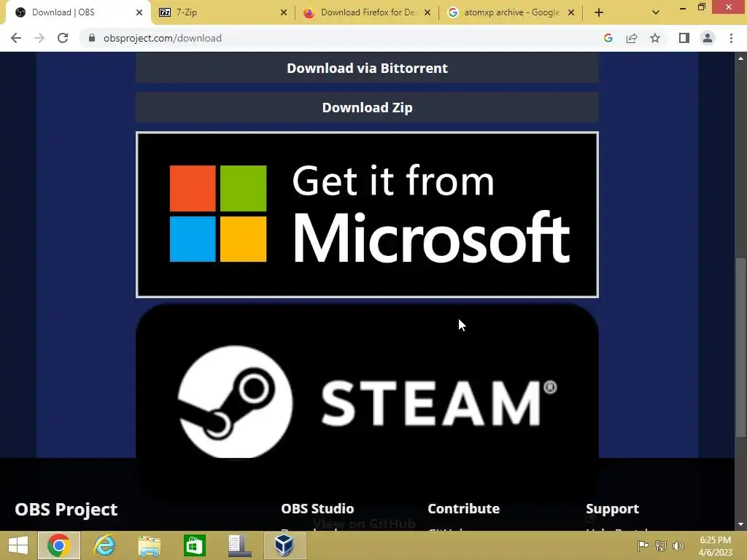Launch Internet Explorer from taskbar
The image size is (747, 560).
coord(104,545)
